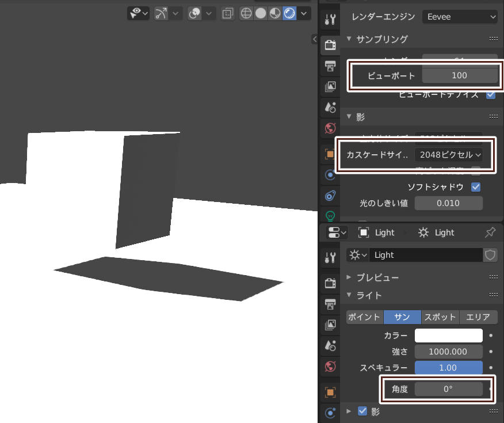
Task: Collapse the ライト panel
Action: [x=349, y=295]
